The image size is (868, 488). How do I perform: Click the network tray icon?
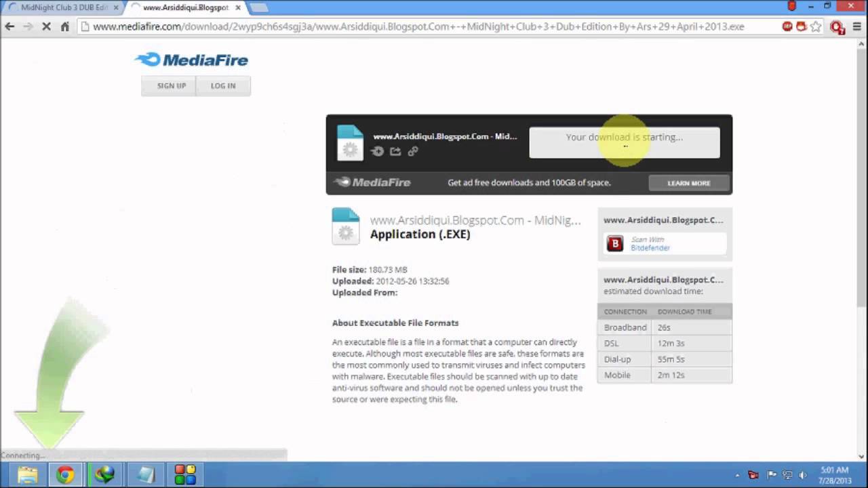(x=787, y=475)
